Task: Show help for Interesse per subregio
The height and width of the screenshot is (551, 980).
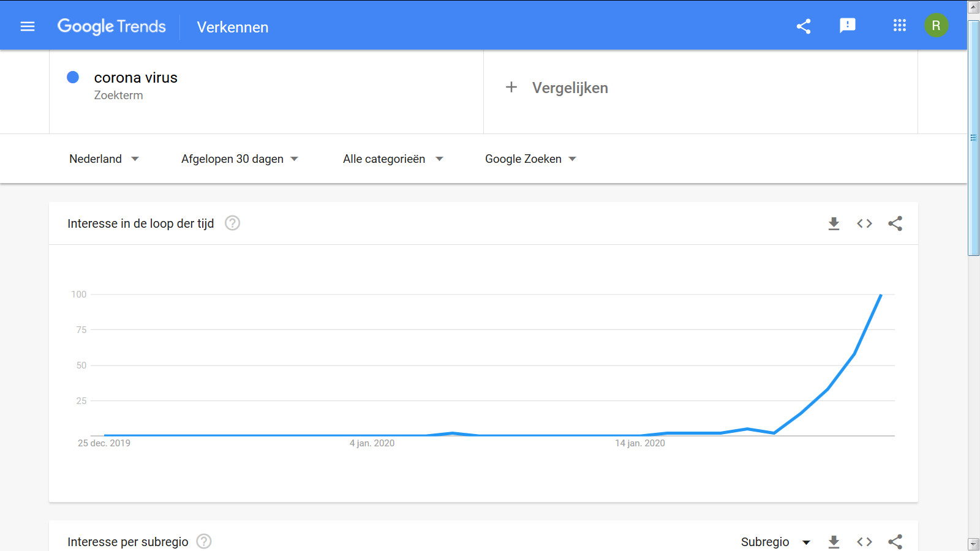Action: (x=204, y=541)
